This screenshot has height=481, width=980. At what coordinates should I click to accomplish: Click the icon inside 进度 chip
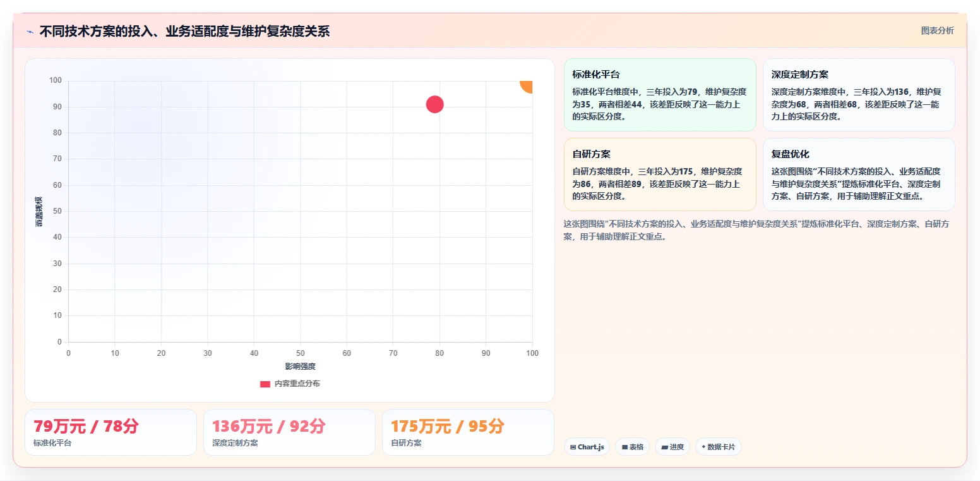click(x=664, y=447)
